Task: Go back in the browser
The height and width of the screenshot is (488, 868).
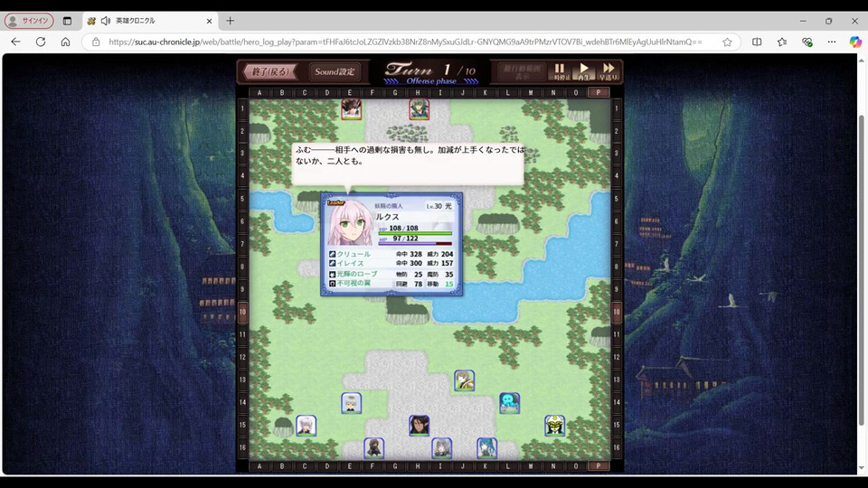Action: (x=15, y=42)
